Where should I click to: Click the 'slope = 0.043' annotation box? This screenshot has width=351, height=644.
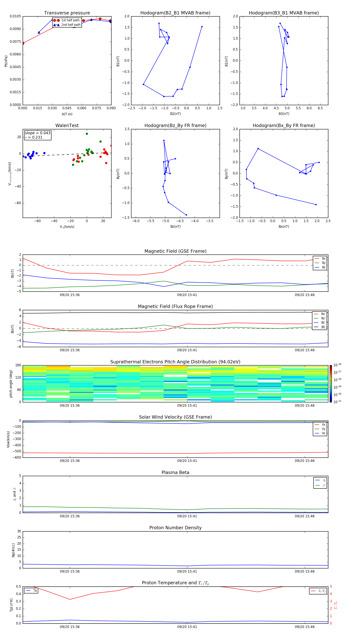coord(38,135)
